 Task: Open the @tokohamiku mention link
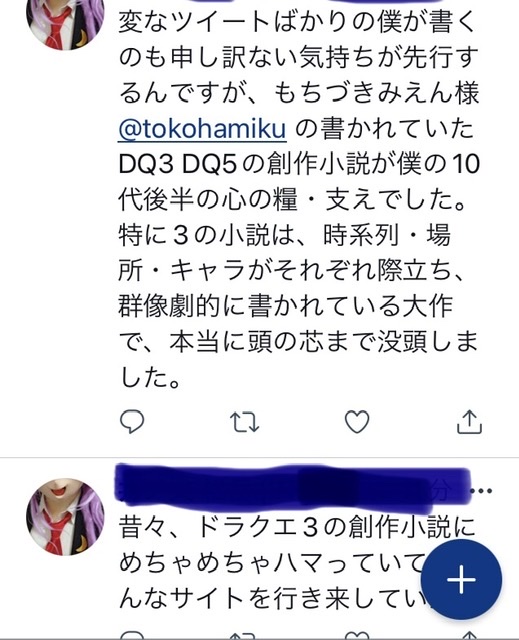tap(202, 129)
